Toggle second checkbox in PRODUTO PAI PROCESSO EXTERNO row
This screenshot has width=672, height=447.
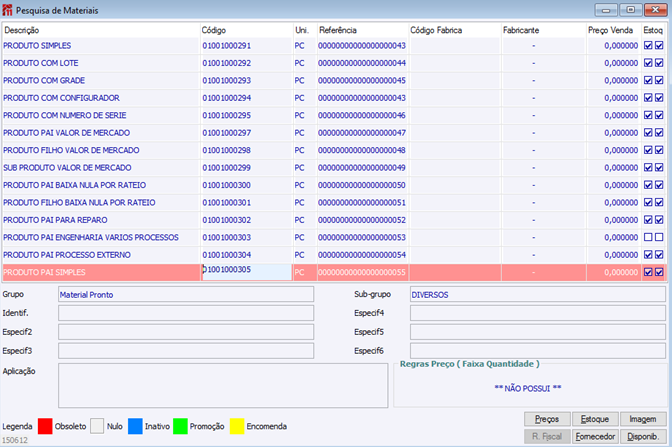(x=659, y=255)
